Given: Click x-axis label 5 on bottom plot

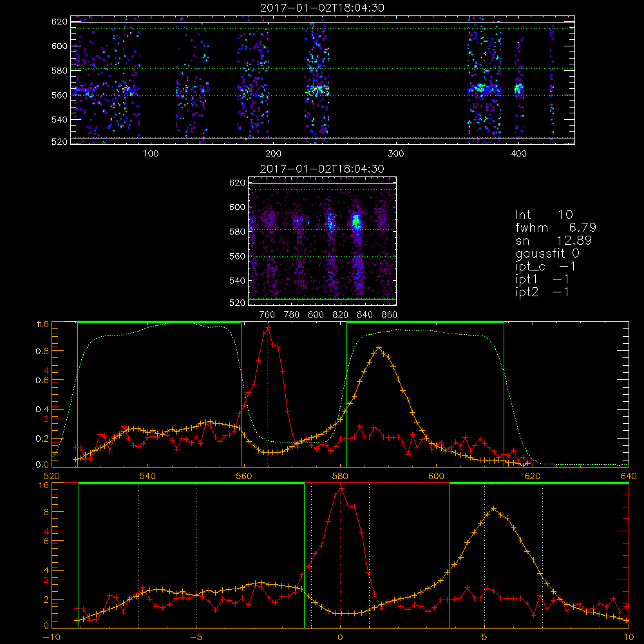Looking at the screenshot, I should [485, 637].
